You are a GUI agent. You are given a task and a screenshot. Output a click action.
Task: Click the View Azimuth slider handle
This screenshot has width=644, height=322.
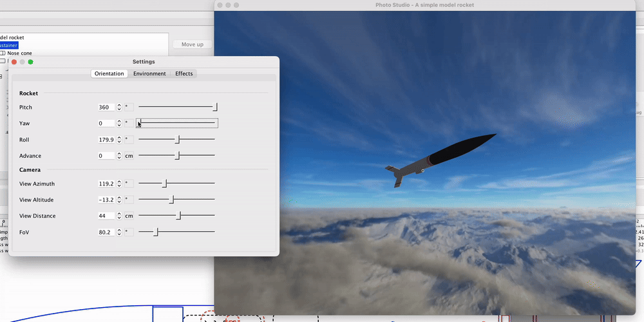coord(166,184)
